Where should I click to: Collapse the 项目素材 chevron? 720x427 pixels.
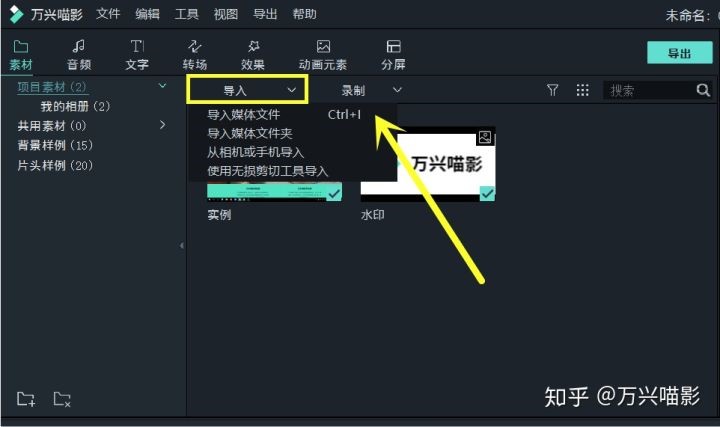[x=162, y=86]
